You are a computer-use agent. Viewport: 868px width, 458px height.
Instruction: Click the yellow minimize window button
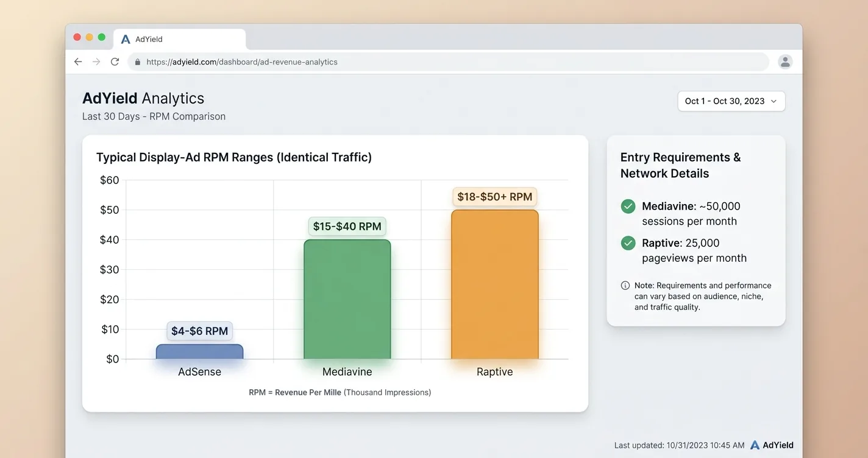click(x=90, y=38)
